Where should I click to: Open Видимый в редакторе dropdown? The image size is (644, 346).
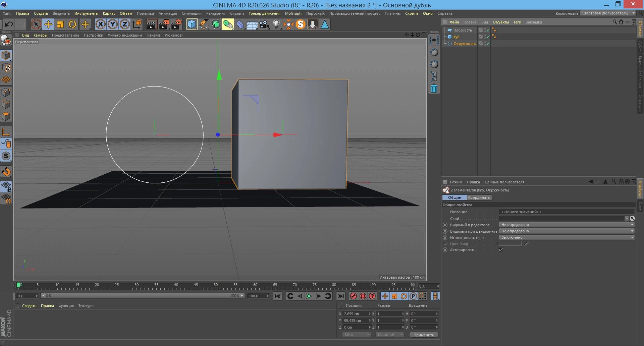[x=567, y=225]
